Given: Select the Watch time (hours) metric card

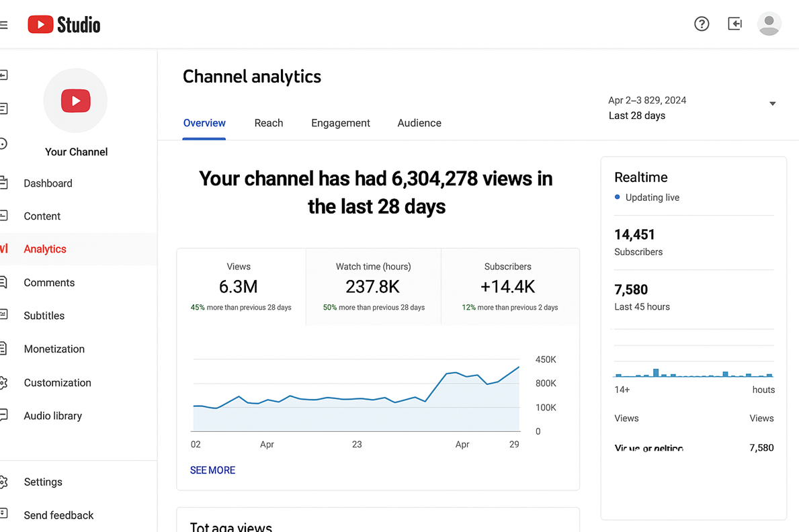Looking at the screenshot, I should pyautogui.click(x=373, y=287).
